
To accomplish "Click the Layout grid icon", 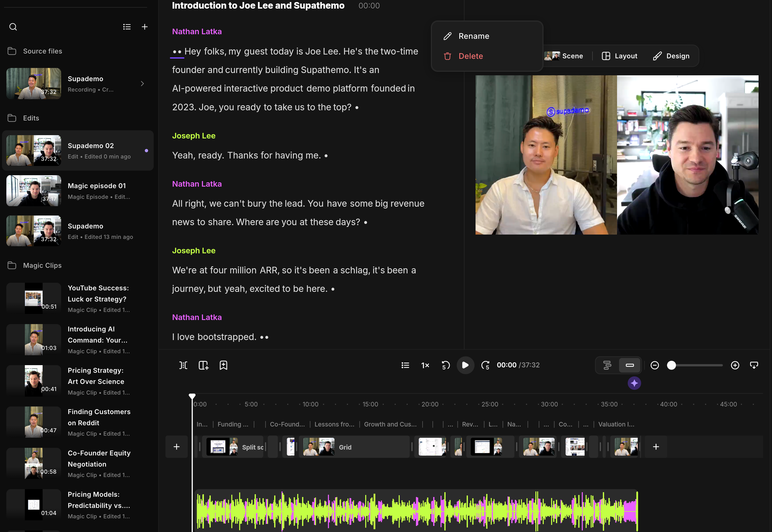I will 606,56.
